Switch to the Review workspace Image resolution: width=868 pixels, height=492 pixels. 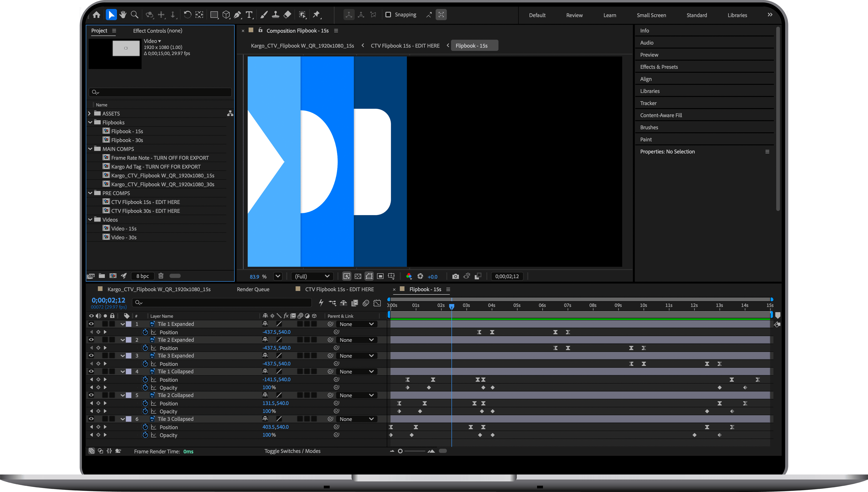[574, 15]
